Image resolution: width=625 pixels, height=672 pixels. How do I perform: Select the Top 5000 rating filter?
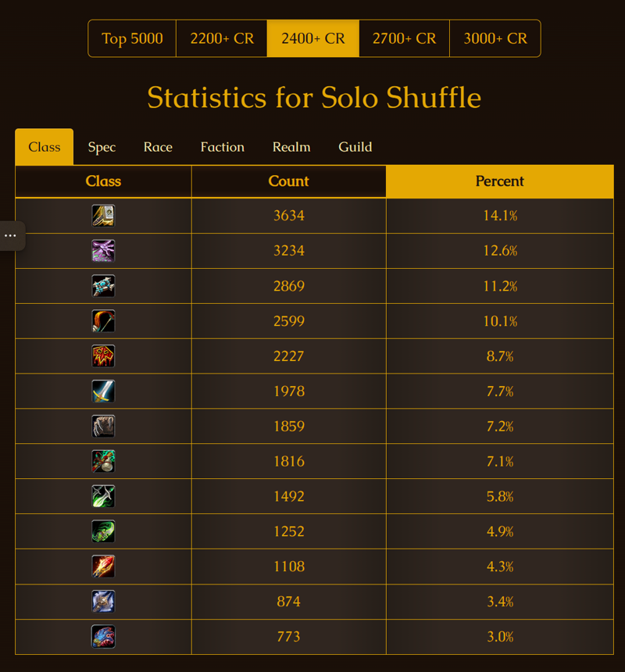pyautogui.click(x=132, y=38)
